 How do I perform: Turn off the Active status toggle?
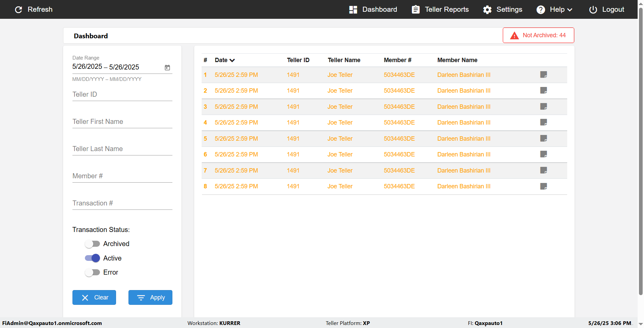point(92,258)
